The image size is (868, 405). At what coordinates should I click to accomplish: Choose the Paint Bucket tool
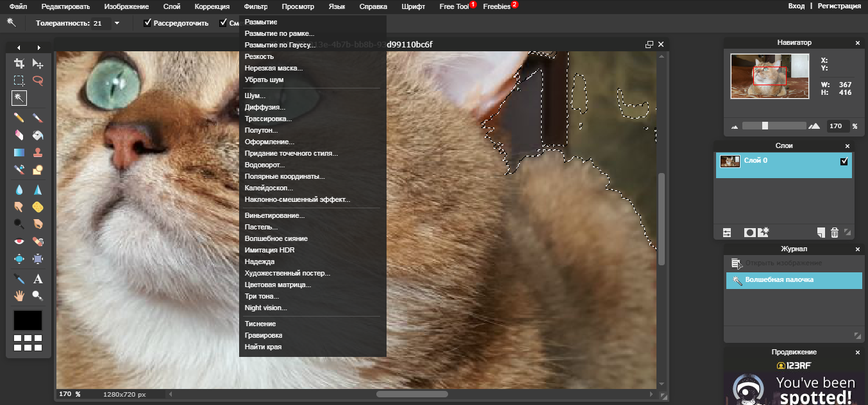coord(38,135)
